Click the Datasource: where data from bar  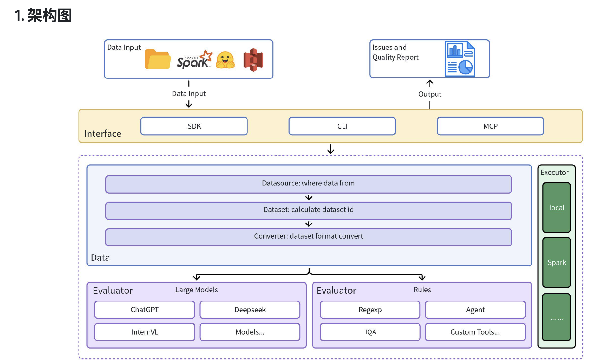(x=308, y=184)
